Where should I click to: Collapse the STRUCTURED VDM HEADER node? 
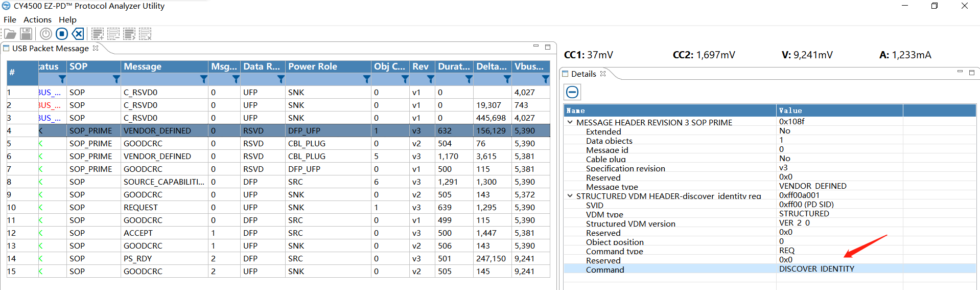click(x=570, y=196)
